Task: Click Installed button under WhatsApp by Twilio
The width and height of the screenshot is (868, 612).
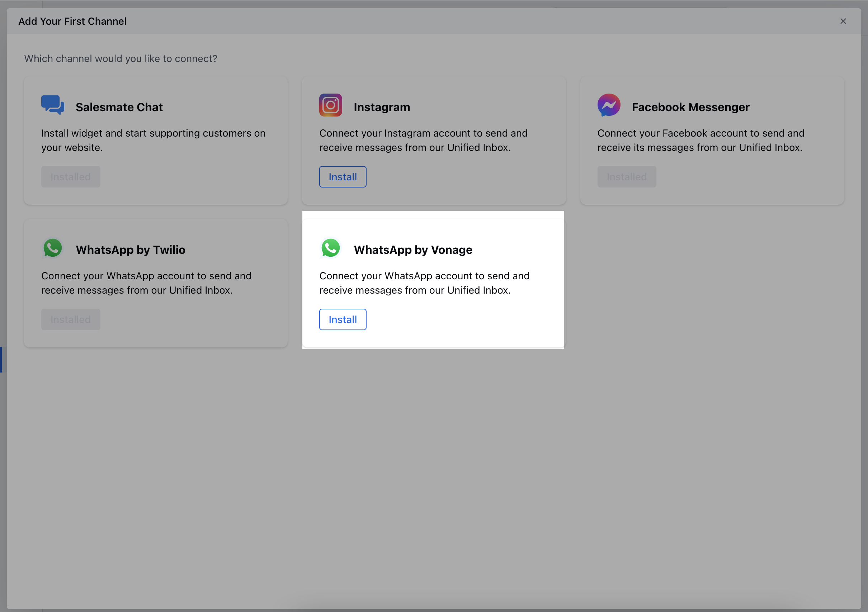Action: pos(71,319)
